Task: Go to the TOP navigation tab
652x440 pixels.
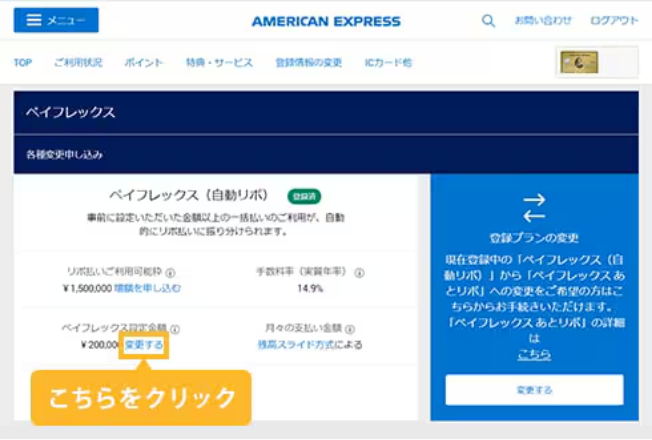Action: (23, 63)
